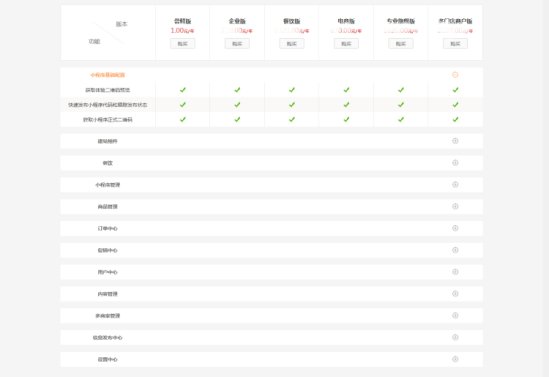Screen dimensions: 549x377
Task: Collapse the orange 小程序基础配置 section toggle
Action: point(455,75)
